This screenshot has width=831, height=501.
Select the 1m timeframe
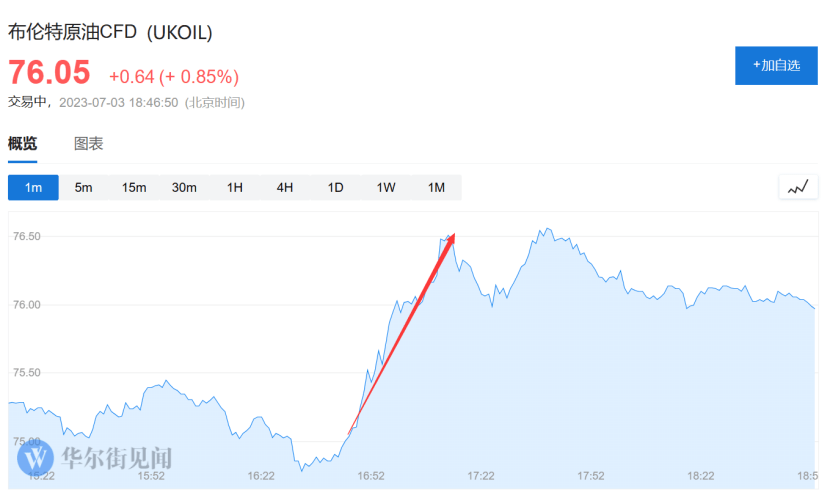[x=33, y=187]
